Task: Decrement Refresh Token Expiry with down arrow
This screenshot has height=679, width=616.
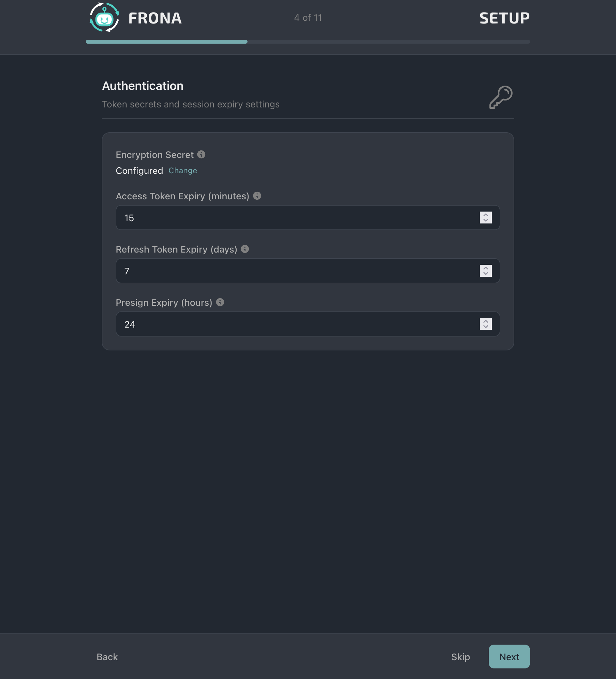Action: coord(485,274)
